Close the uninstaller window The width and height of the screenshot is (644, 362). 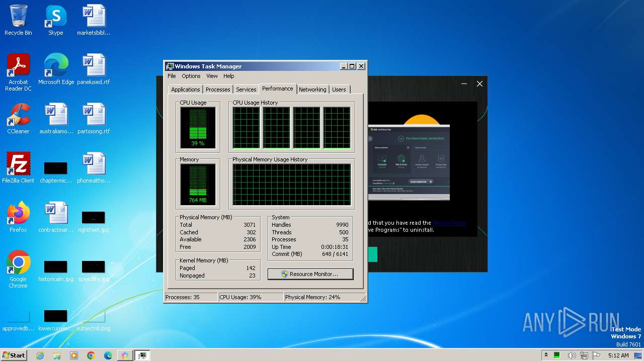pos(479,84)
